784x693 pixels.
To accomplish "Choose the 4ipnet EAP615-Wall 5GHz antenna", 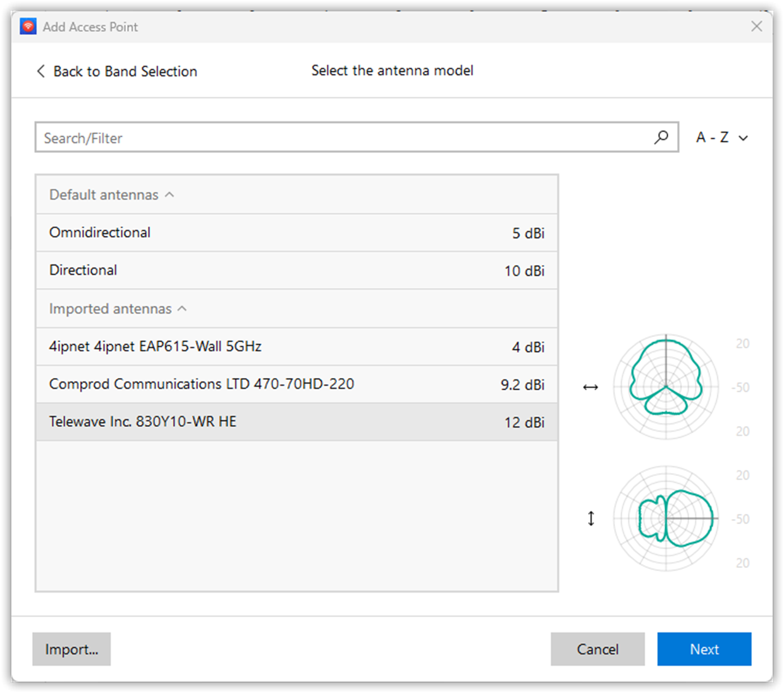I will [297, 346].
